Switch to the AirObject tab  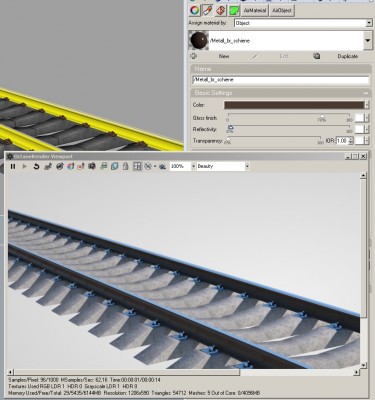[x=282, y=10]
